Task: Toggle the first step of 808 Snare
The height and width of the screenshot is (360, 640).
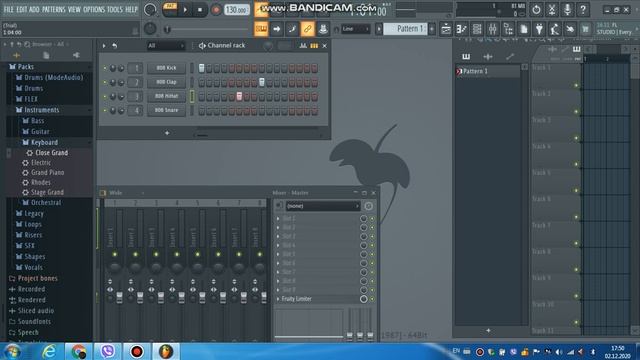Action: [201, 111]
